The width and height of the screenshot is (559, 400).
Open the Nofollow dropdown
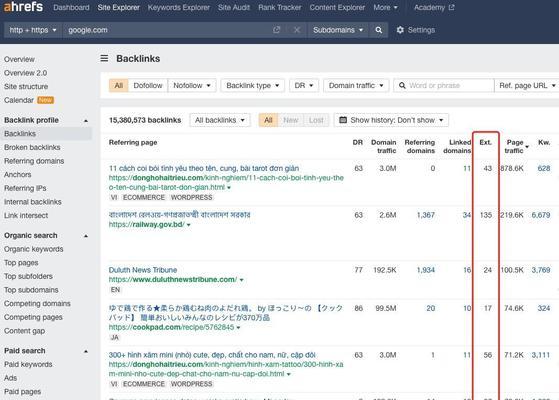tap(192, 86)
